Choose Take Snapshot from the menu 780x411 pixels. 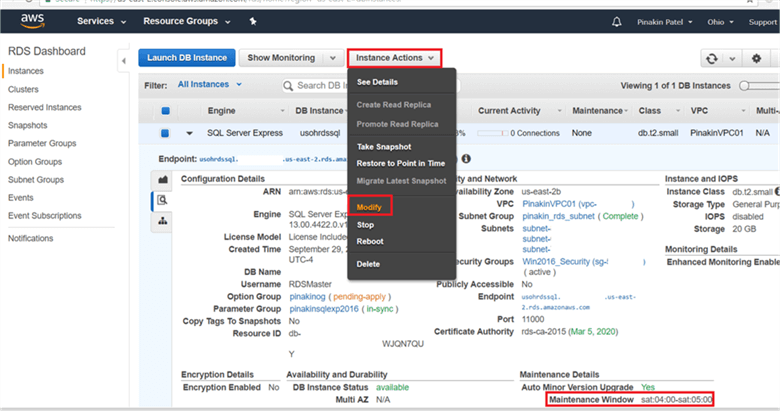[x=384, y=147]
